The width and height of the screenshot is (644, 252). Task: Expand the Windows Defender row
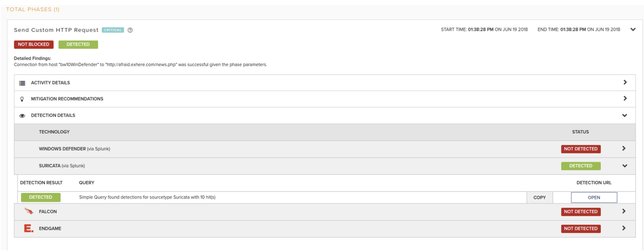pyautogui.click(x=624, y=148)
